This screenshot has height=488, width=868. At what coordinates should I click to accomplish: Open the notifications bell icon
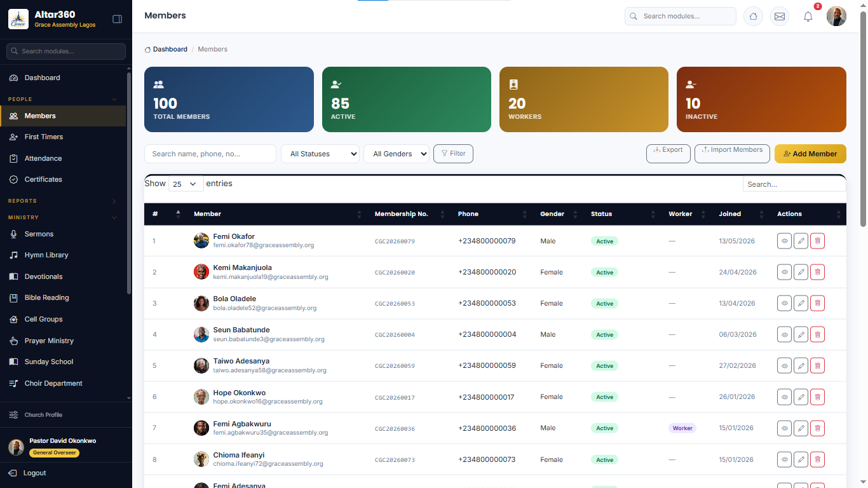[808, 17]
